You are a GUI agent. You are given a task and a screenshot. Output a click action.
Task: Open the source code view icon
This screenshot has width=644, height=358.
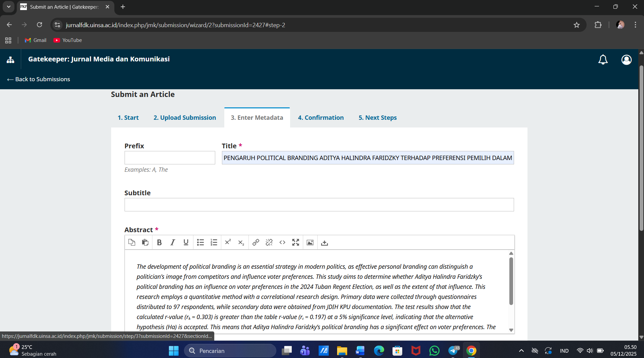[282, 243]
